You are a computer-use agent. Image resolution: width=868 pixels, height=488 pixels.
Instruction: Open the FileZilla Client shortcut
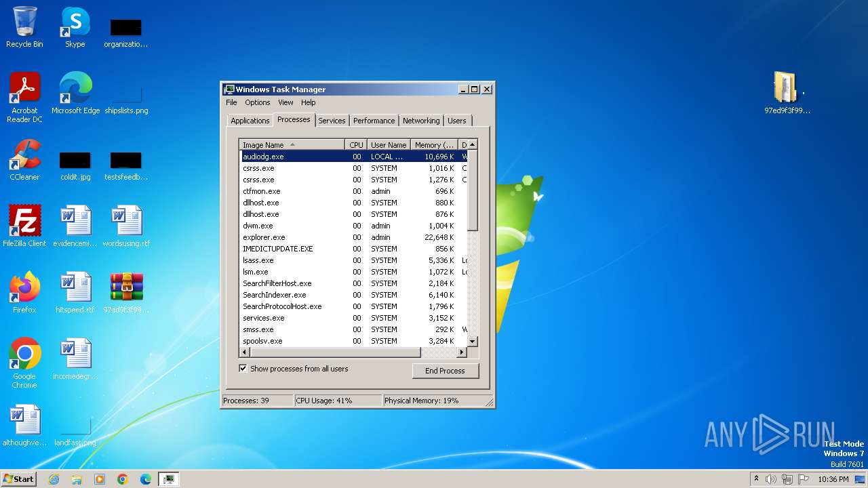[x=24, y=226]
